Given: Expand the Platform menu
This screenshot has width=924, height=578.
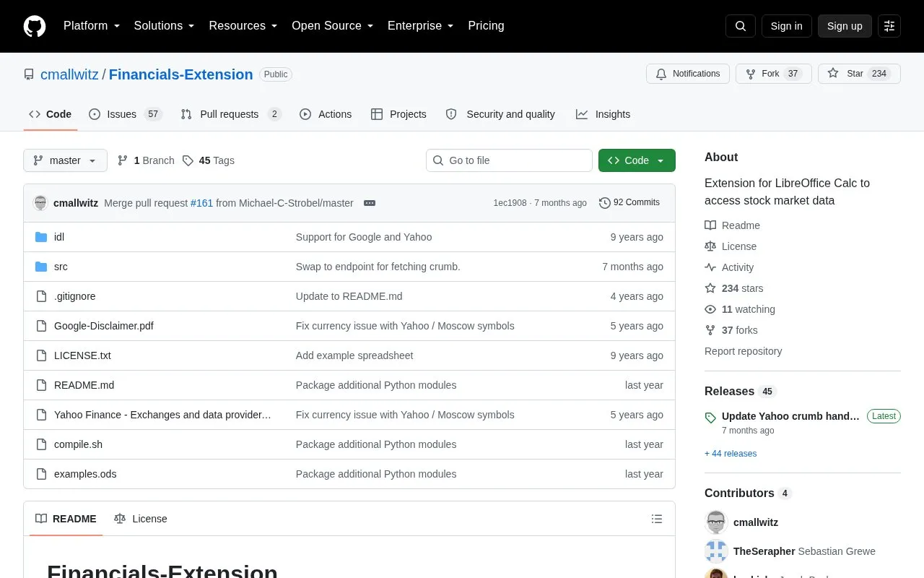Looking at the screenshot, I should 92,26.
